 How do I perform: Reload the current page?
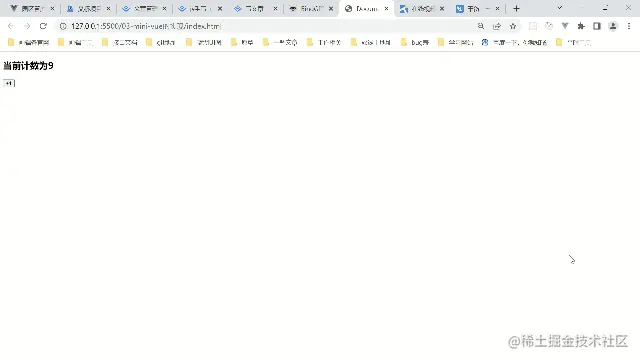point(43,26)
